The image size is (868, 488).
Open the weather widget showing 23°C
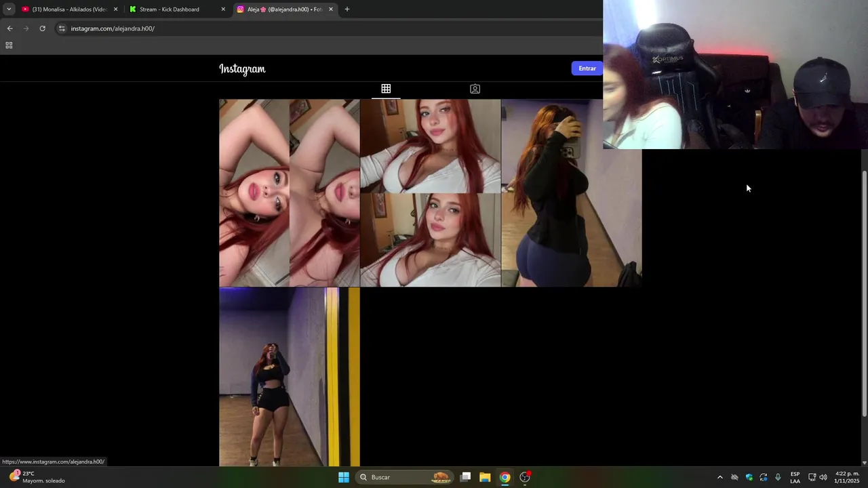(37, 477)
